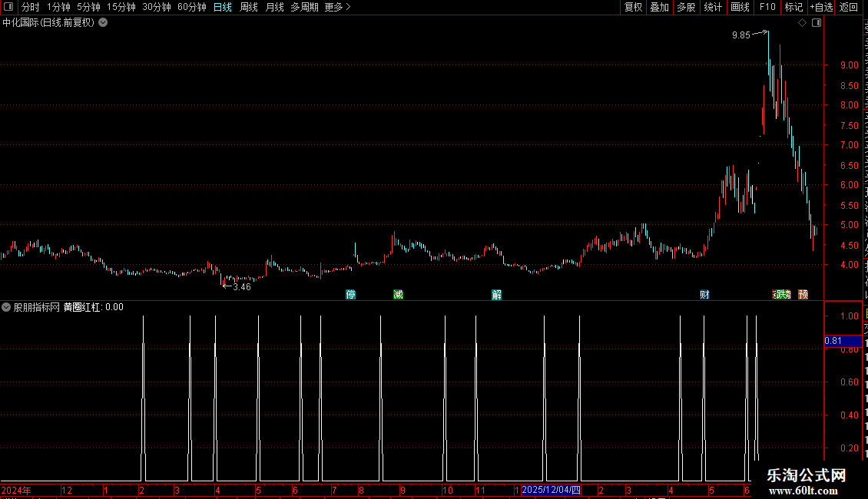Open the 停 suspension event marker
This screenshot has width=868, height=499.
350,294
